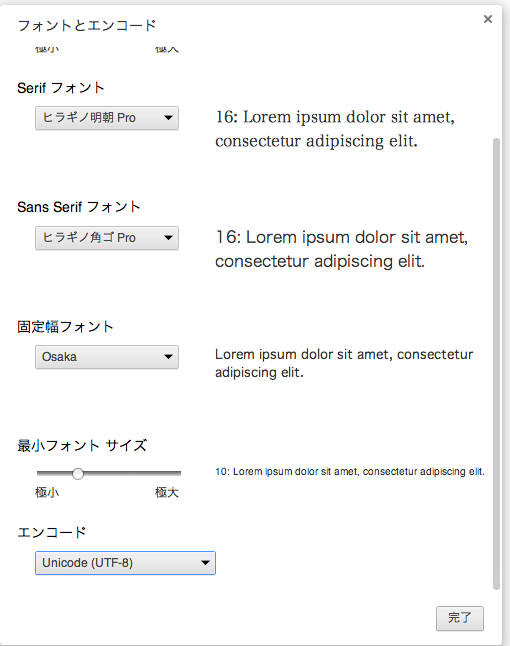Click the Serif フォント heading

point(61,88)
